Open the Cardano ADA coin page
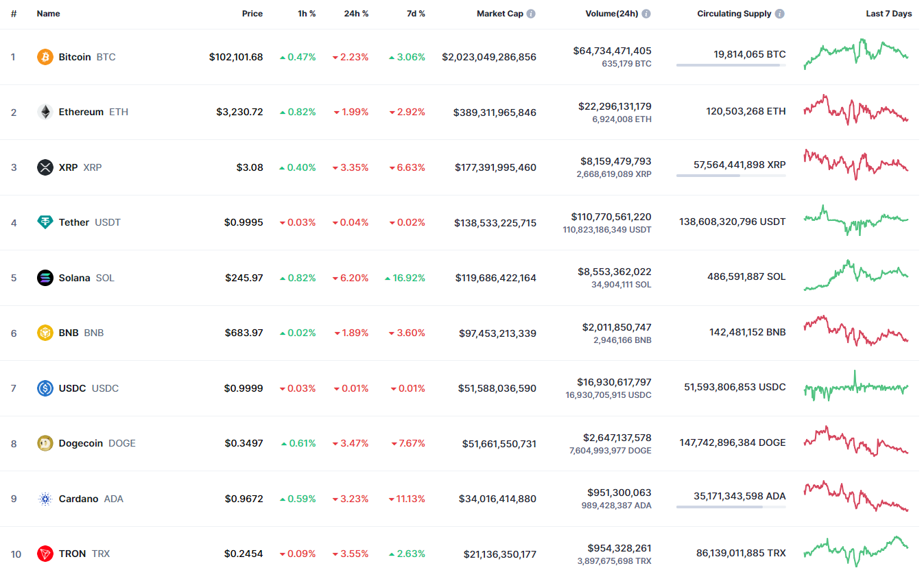The image size is (924, 579). coord(79,499)
